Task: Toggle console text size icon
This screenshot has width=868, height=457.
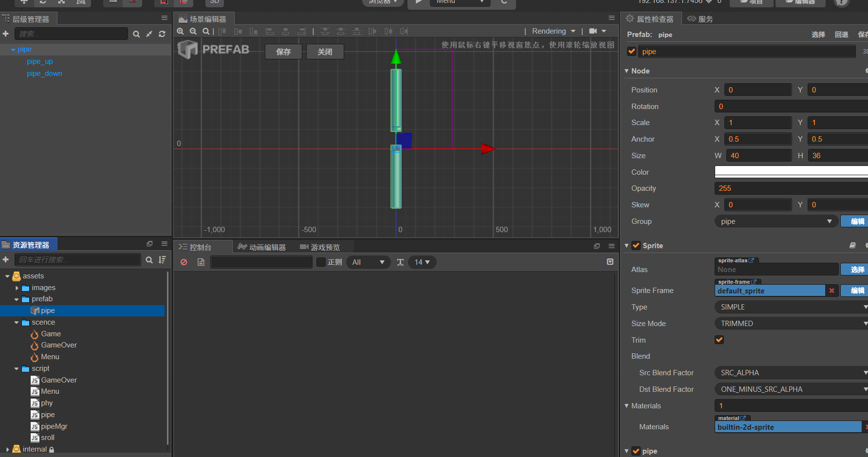Action: pos(400,262)
